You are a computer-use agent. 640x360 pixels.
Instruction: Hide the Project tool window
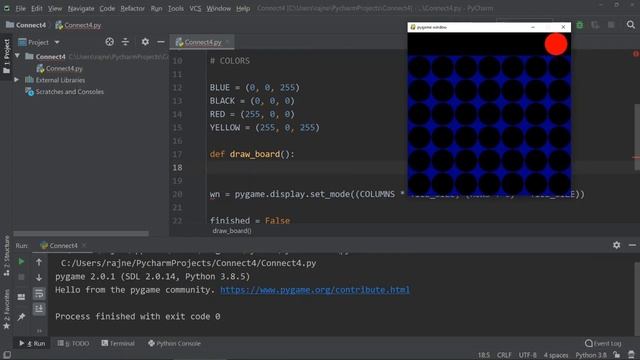pos(161,42)
